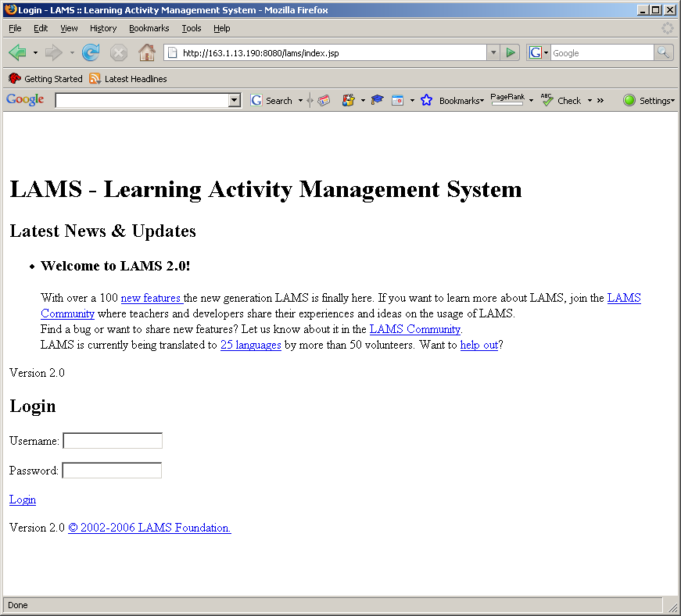Click the PageRank indicator bar
Screen dimensions: 681x616
[507, 100]
